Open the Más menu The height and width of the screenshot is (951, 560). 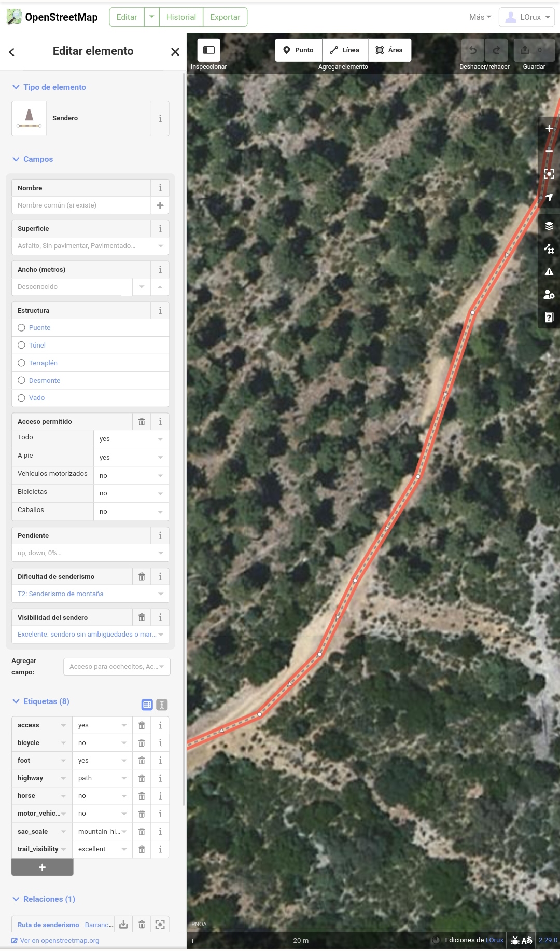480,17
